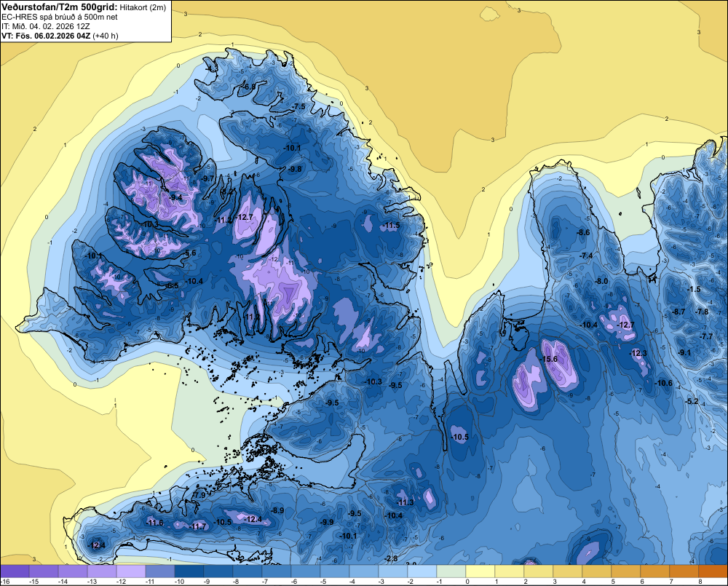
Task: Click the '-11.3' temperature label
Action: (x=405, y=503)
